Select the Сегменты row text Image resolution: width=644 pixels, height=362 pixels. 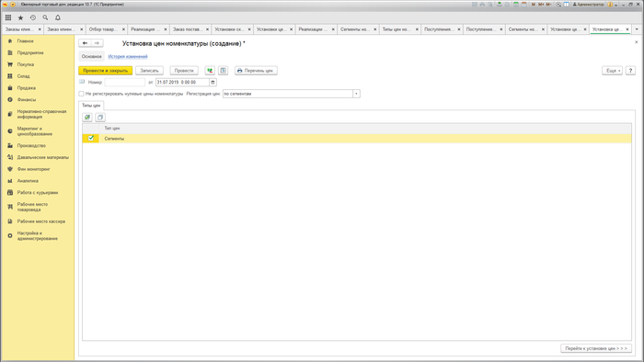(114, 139)
